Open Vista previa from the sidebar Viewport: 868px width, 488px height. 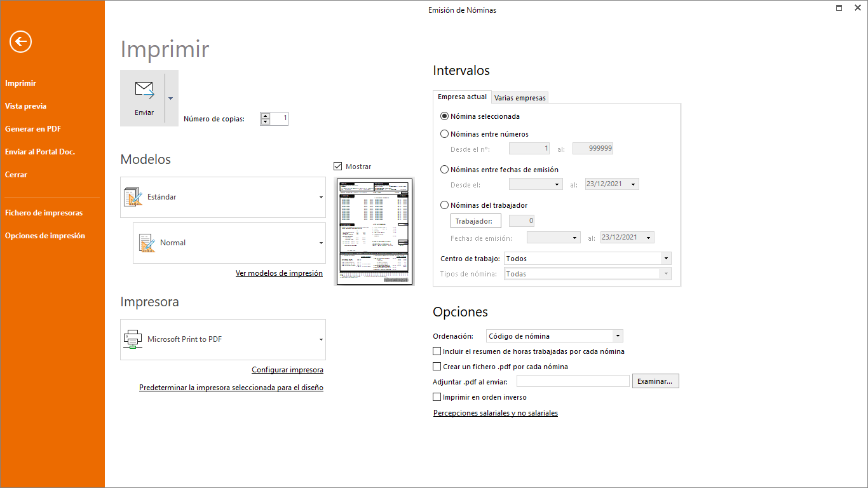(25, 106)
